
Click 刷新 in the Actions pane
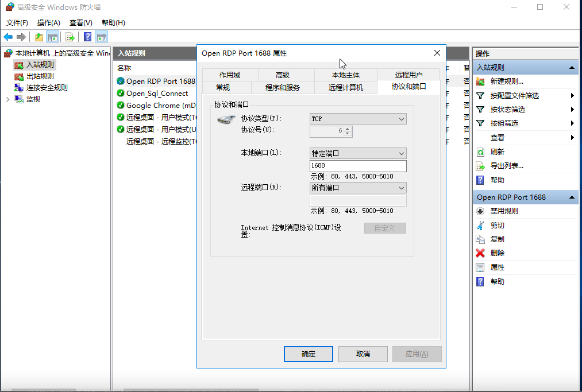(498, 152)
